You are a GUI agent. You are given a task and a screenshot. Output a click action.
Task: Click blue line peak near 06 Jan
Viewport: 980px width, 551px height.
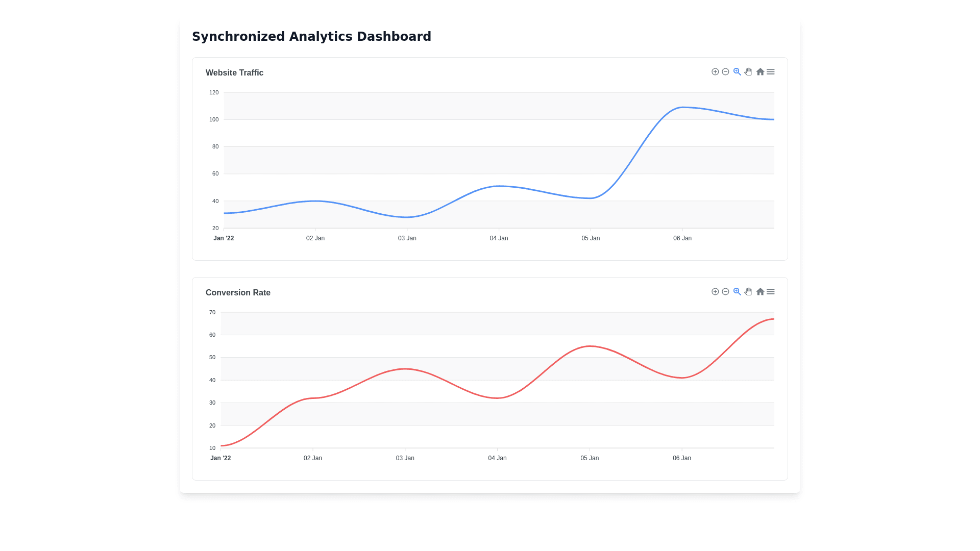click(x=682, y=108)
